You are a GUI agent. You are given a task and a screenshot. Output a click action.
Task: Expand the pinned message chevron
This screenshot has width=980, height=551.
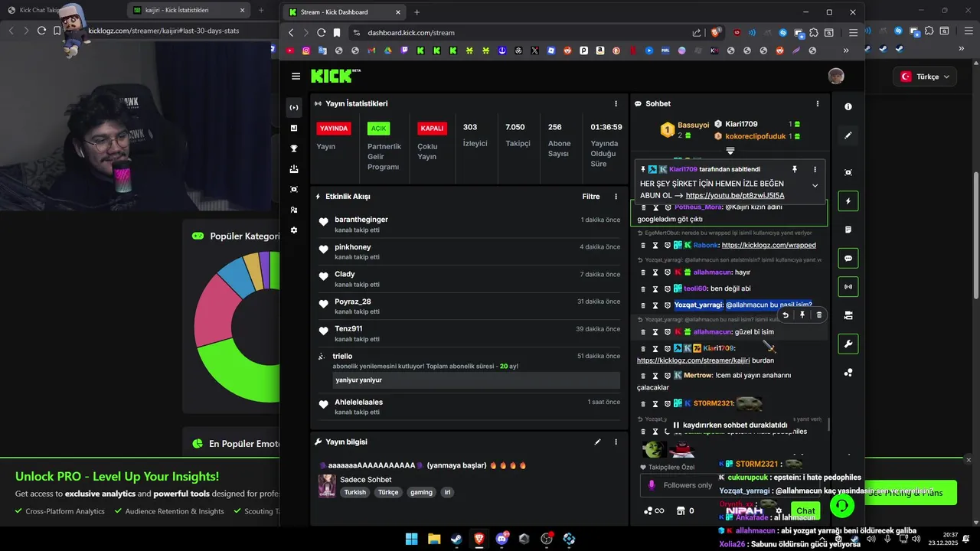pos(815,185)
